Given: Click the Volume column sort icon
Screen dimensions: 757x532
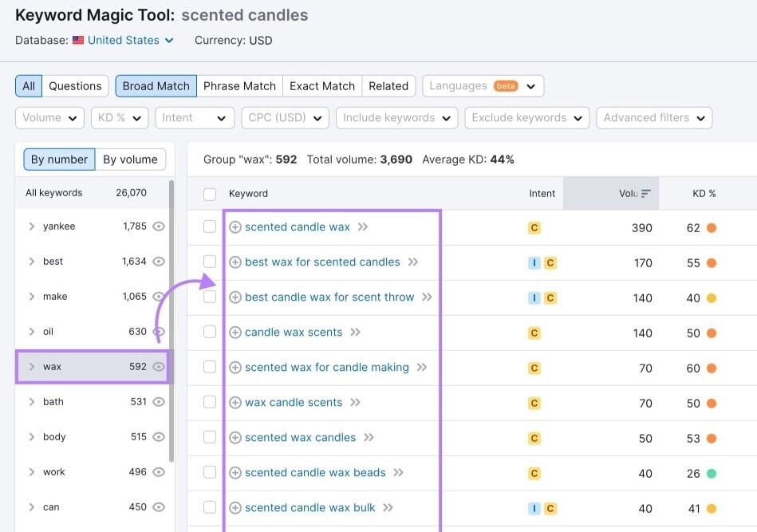Looking at the screenshot, I should 646,194.
